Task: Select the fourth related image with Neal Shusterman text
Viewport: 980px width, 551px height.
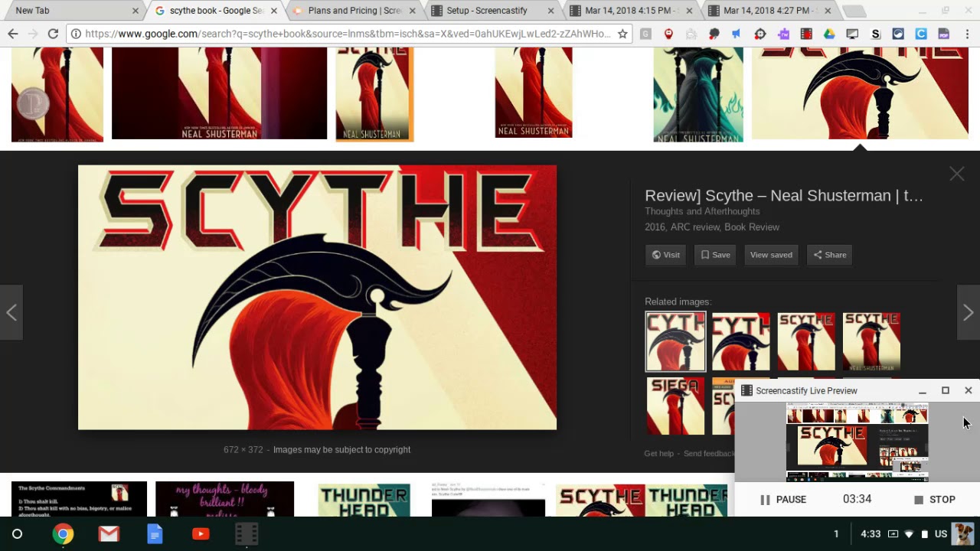Action: 871,341
